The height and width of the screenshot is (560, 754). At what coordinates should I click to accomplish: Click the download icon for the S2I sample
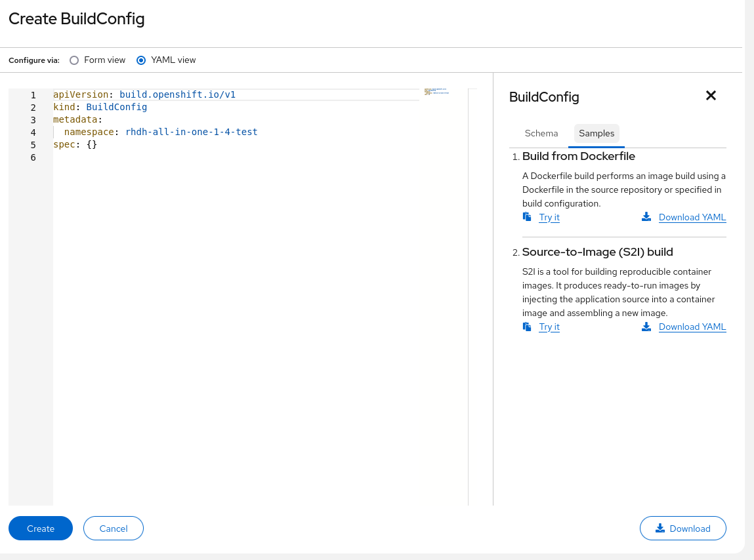(646, 327)
